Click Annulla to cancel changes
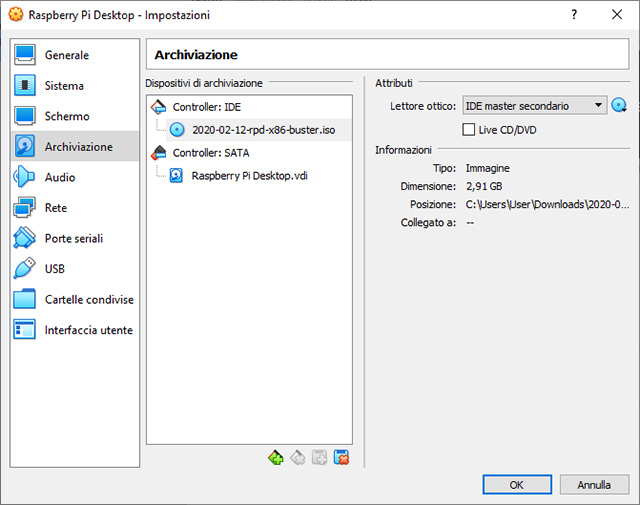Screen dimensions: 640x505 [594, 484]
